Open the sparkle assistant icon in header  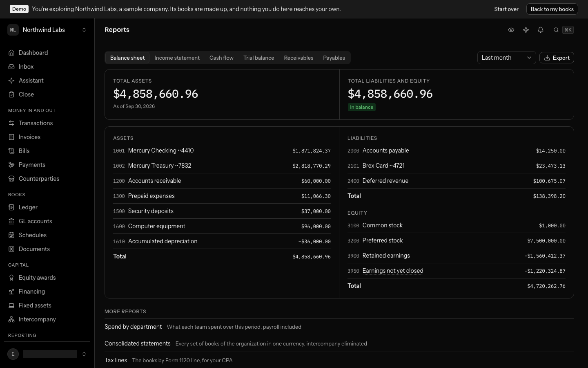tap(526, 30)
